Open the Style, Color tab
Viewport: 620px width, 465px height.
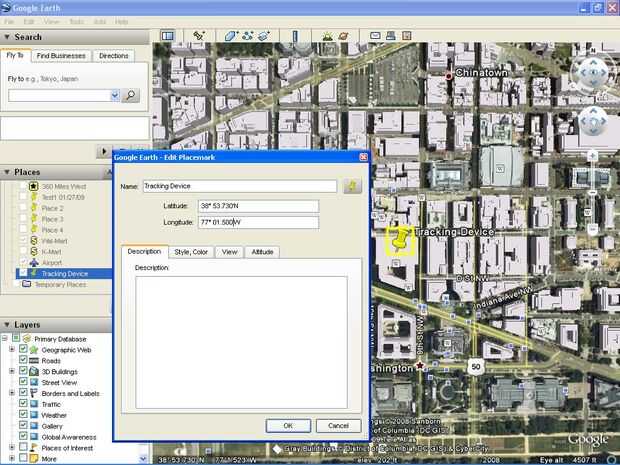coord(191,252)
